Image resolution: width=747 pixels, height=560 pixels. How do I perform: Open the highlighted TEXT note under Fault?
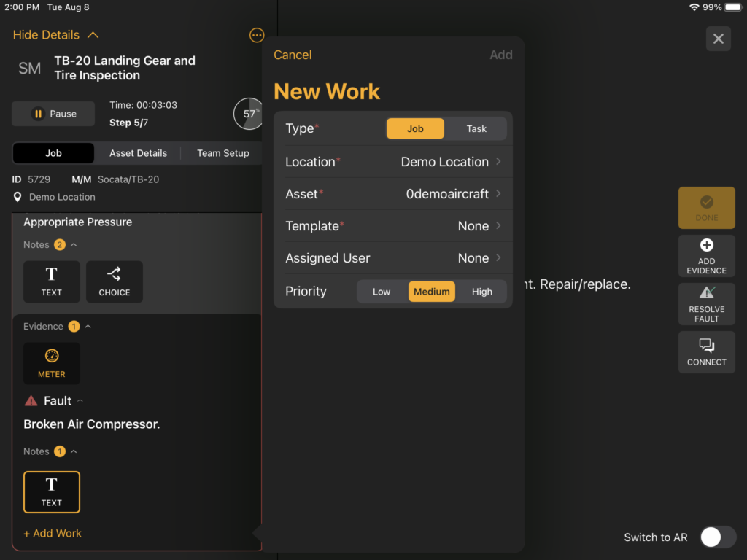pos(52,492)
